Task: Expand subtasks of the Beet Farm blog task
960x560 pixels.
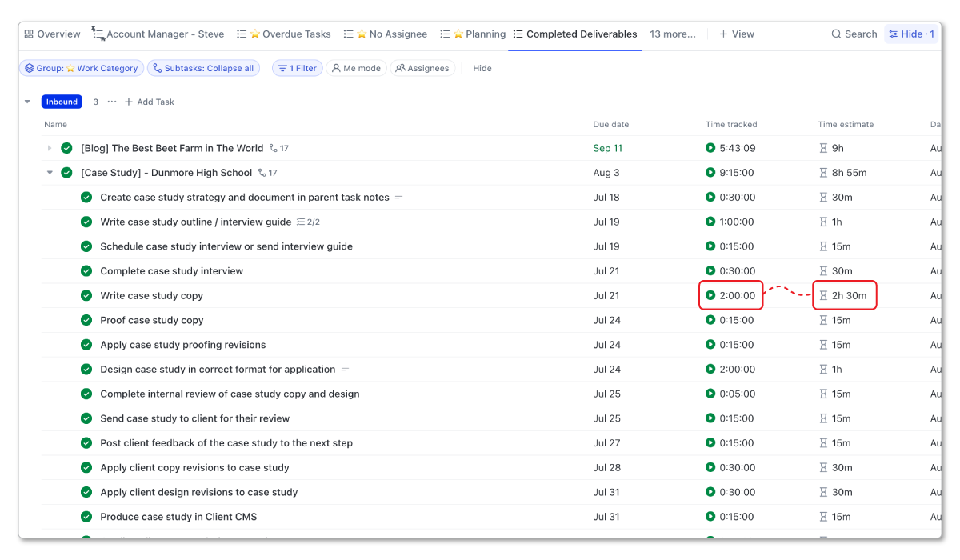Action: click(50, 148)
